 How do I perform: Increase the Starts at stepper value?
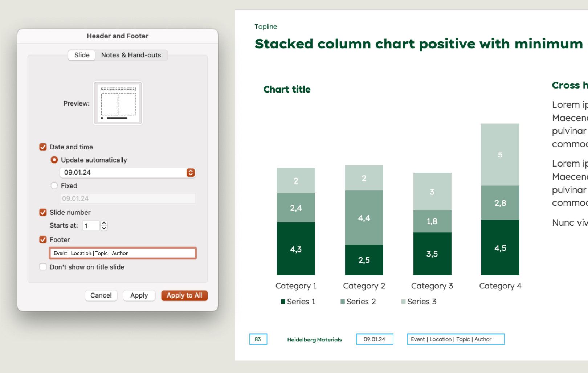tap(104, 223)
